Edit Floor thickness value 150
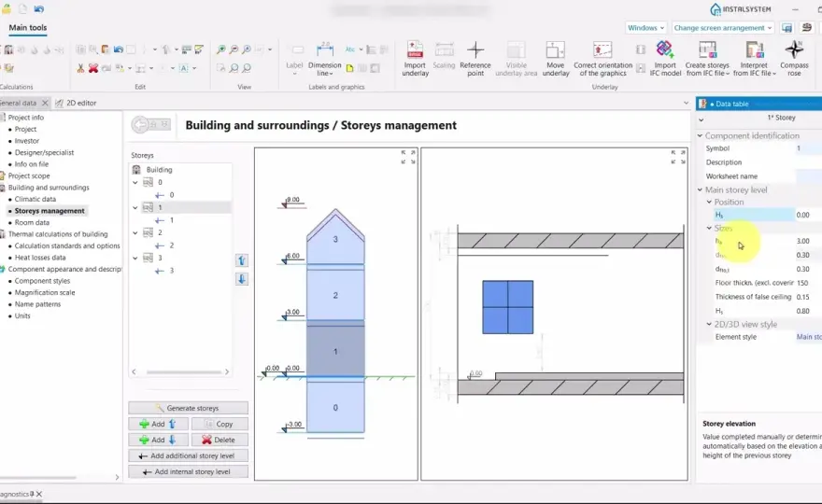This screenshot has width=822, height=504. coord(808,283)
